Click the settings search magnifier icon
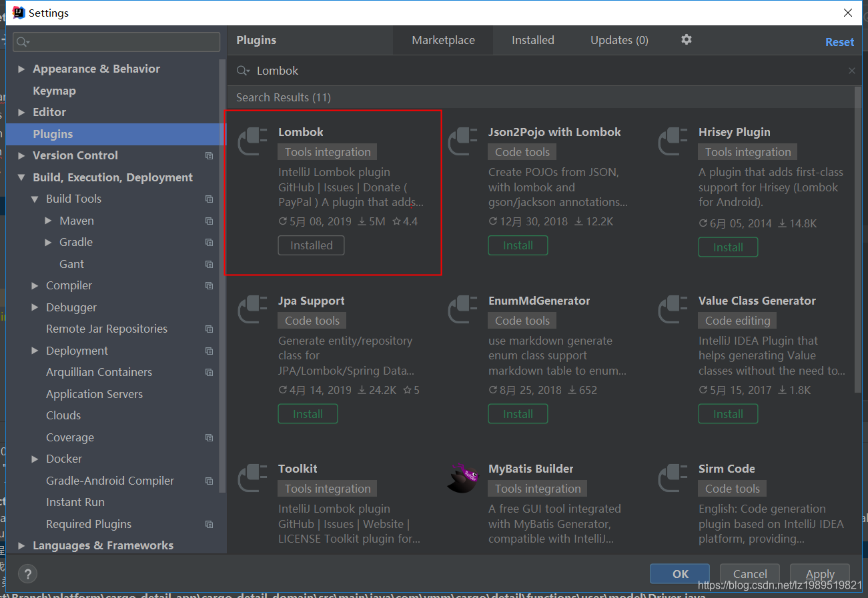The height and width of the screenshot is (598, 868). click(23, 42)
